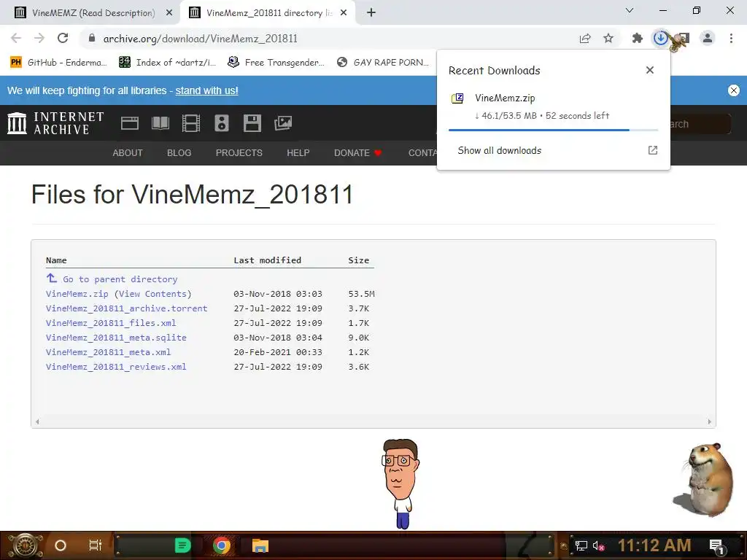Click the Chrome taskbar icon
This screenshot has height=560, width=747.
[222, 545]
